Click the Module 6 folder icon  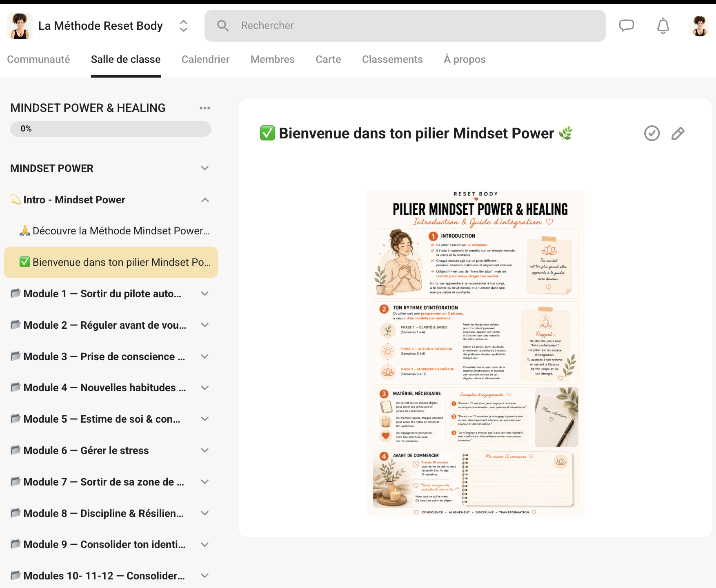[x=16, y=450]
